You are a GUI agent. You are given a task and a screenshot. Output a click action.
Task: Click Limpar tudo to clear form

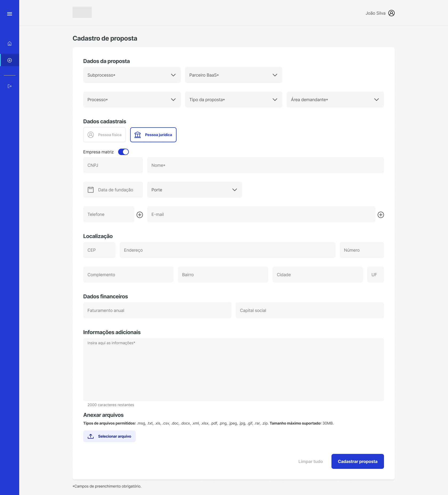point(310,461)
